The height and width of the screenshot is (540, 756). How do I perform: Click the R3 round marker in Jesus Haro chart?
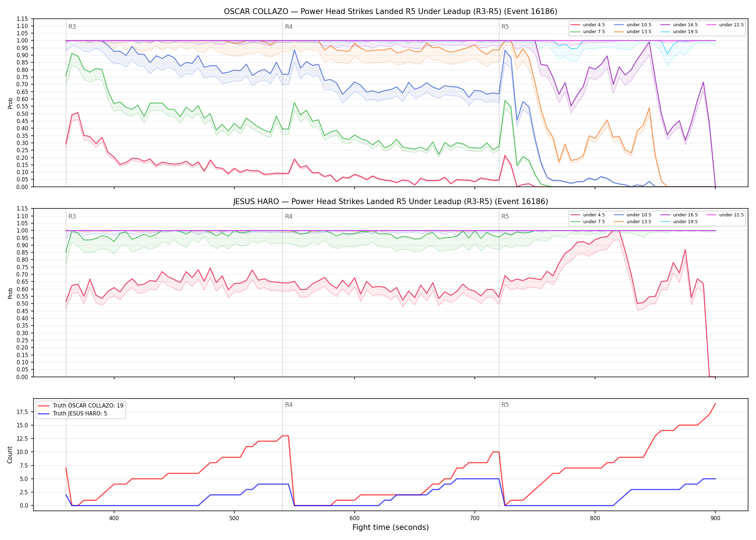click(x=72, y=216)
